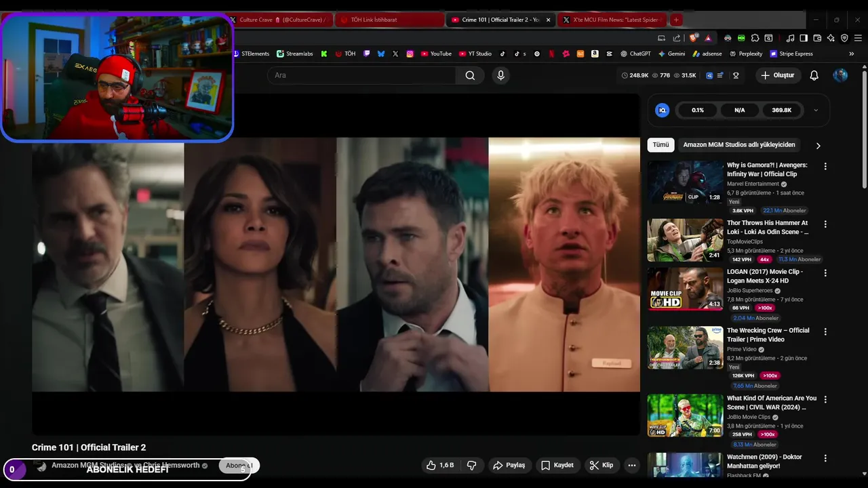
Task: Open the Gemini bookmark
Action: click(x=671, y=54)
